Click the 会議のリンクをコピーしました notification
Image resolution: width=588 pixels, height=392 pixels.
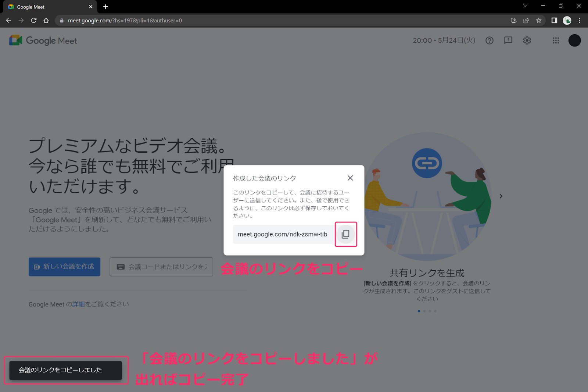pyautogui.click(x=65, y=370)
